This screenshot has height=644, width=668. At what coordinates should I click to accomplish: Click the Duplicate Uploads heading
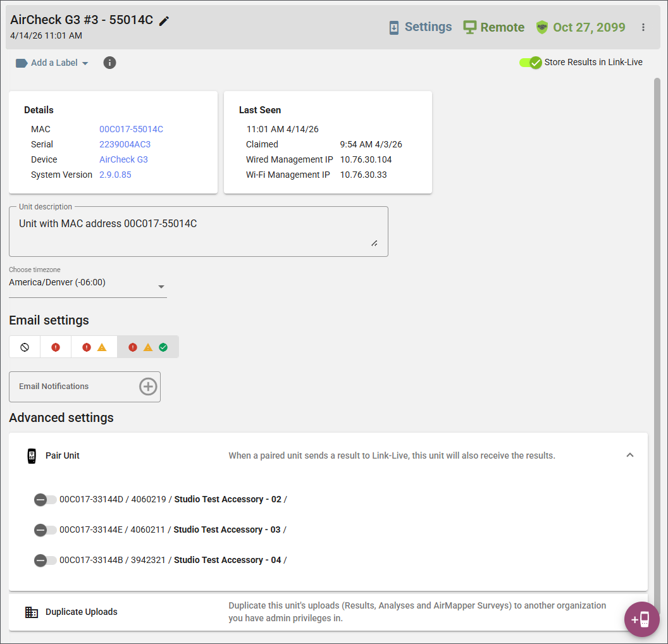[81, 612]
